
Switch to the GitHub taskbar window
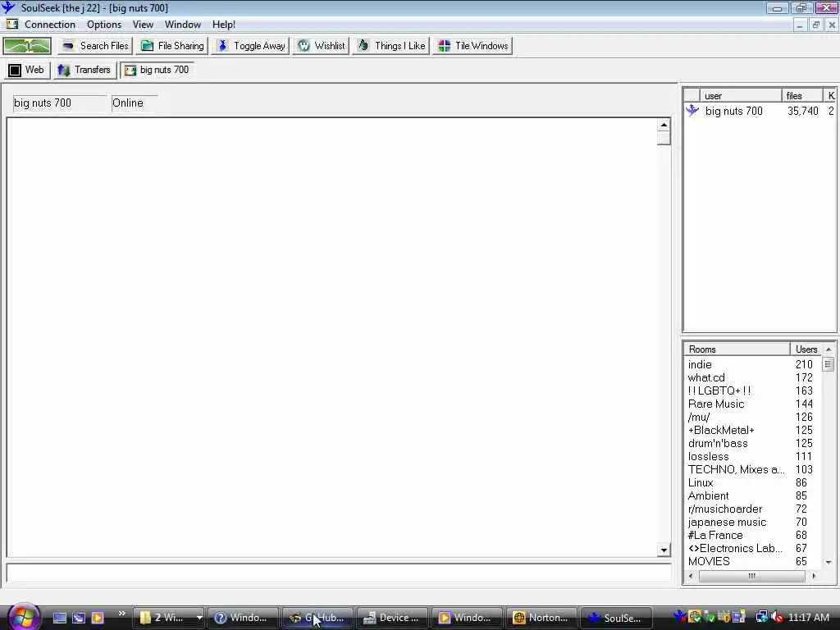[317, 618]
